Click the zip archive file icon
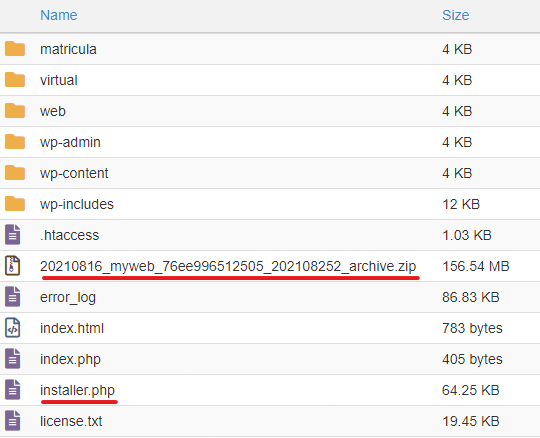The image size is (540, 438). coord(12,265)
